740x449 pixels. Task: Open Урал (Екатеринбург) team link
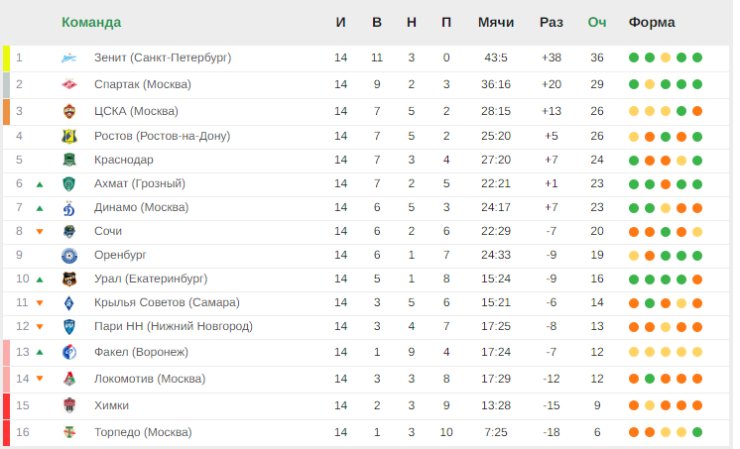tap(151, 279)
